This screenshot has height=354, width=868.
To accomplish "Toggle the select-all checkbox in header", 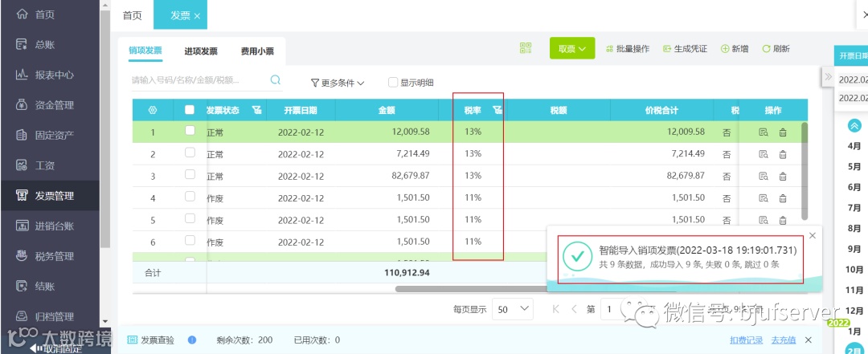I will pos(190,109).
